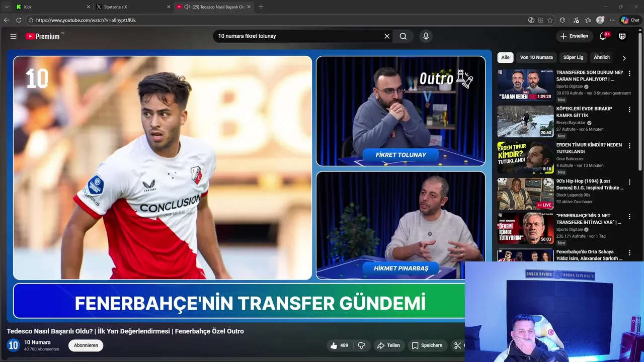This screenshot has width=644, height=362.
Task: Click the Teilen share button
Action: 388,345
